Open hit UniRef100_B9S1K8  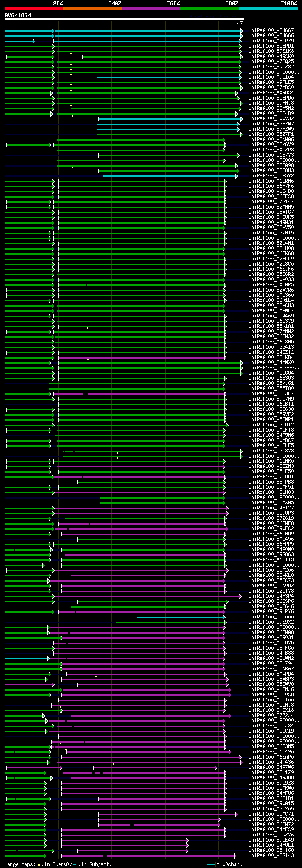[x=271, y=51]
